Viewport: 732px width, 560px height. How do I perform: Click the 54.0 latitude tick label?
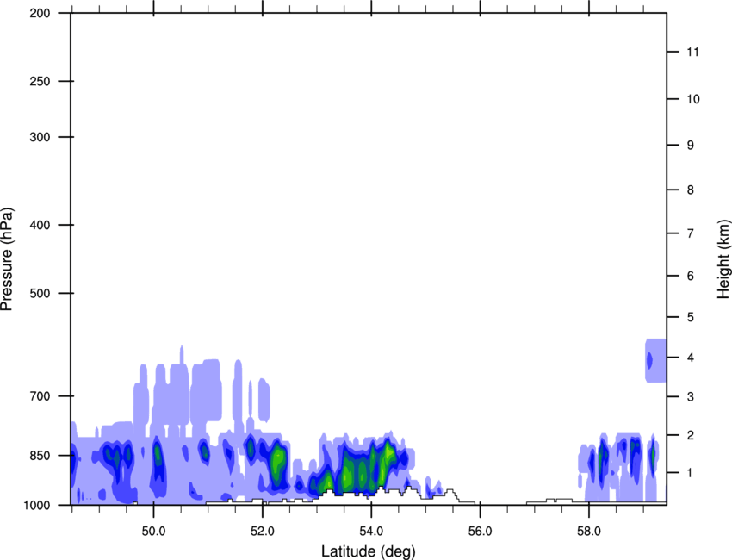[x=372, y=532]
